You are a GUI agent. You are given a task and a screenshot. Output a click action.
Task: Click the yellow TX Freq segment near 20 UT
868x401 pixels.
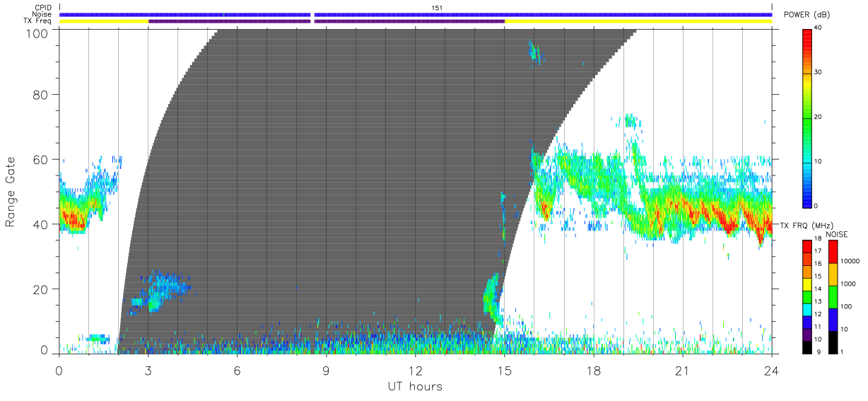638,21
